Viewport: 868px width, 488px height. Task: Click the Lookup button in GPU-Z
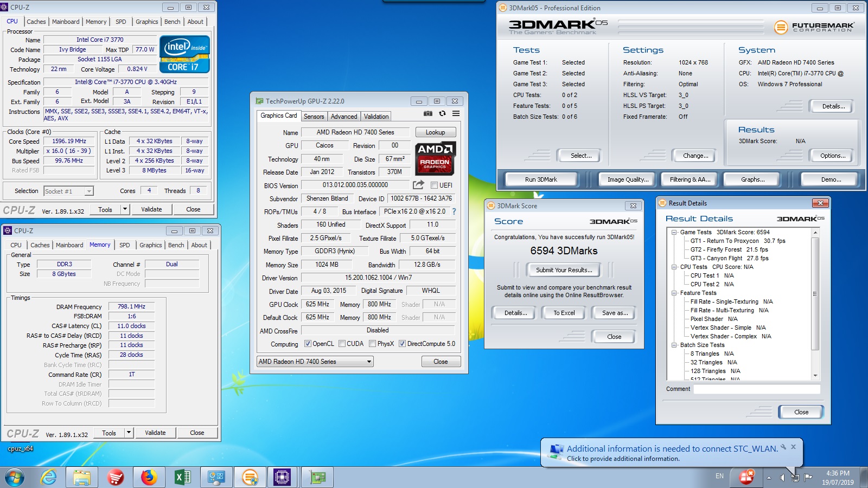[x=436, y=132]
